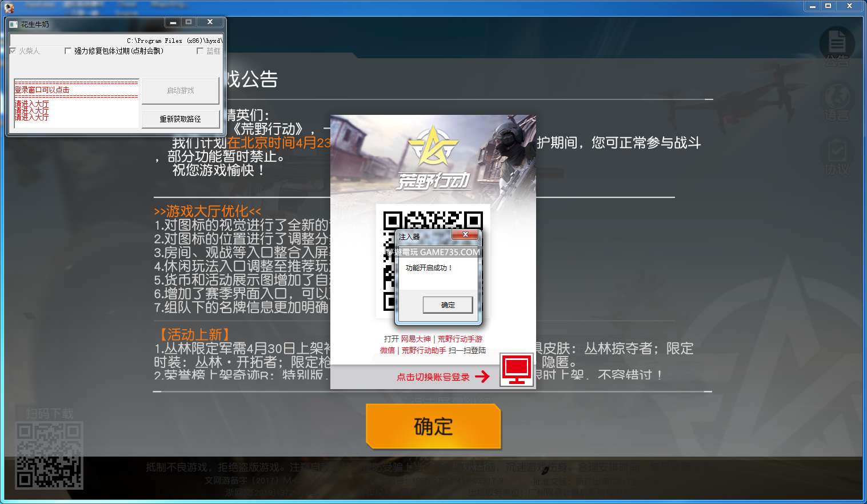Click the 网易大神 link

coord(416,339)
